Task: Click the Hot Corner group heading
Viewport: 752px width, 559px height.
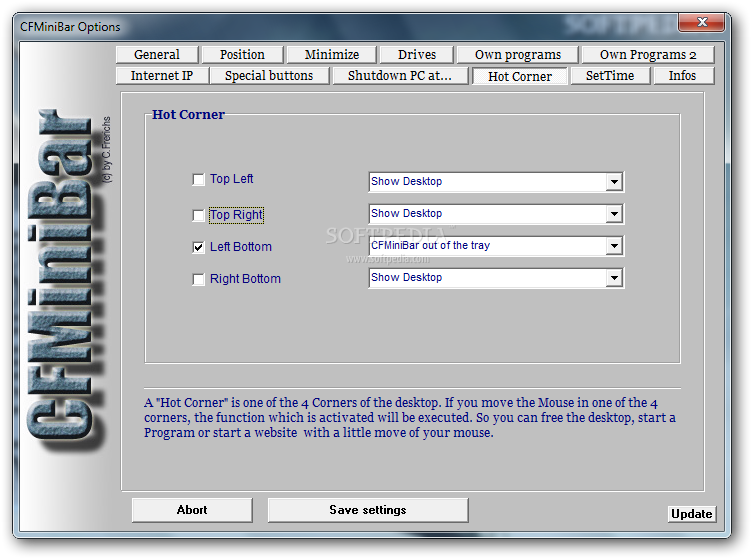Action: pos(188,115)
